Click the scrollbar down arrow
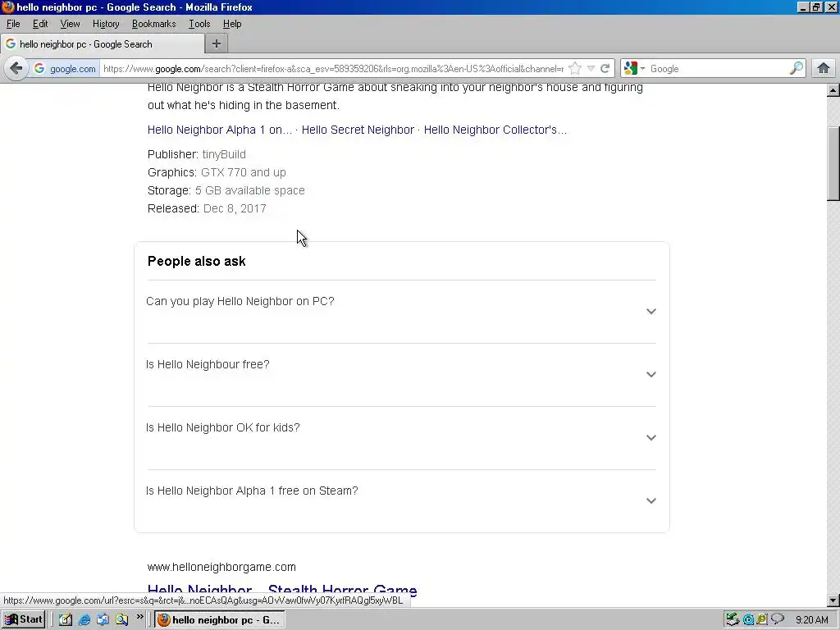840x630 pixels. [x=833, y=600]
